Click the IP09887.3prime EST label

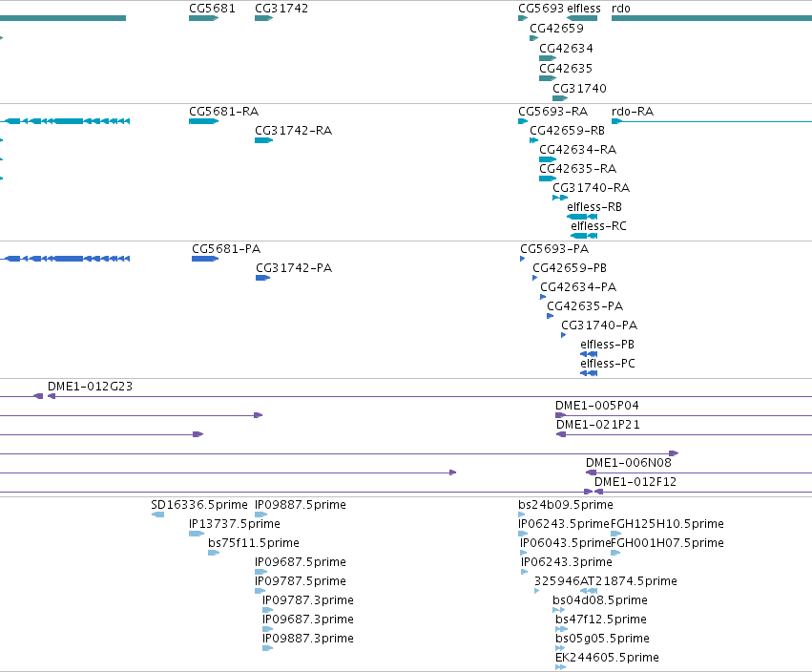308,640
